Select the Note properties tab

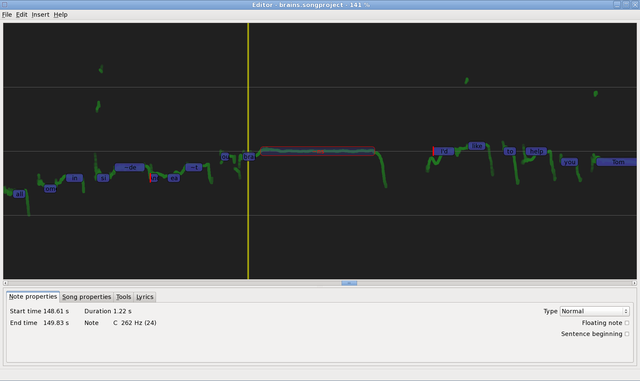pos(33,296)
